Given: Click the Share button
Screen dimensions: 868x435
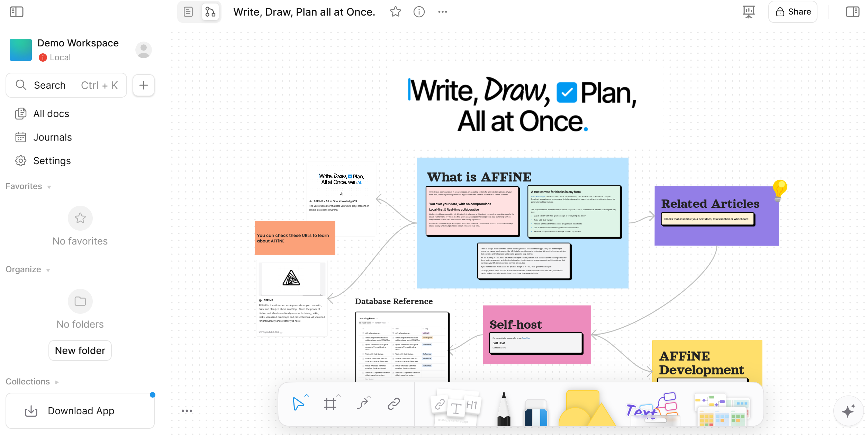Looking at the screenshot, I should pos(793,12).
